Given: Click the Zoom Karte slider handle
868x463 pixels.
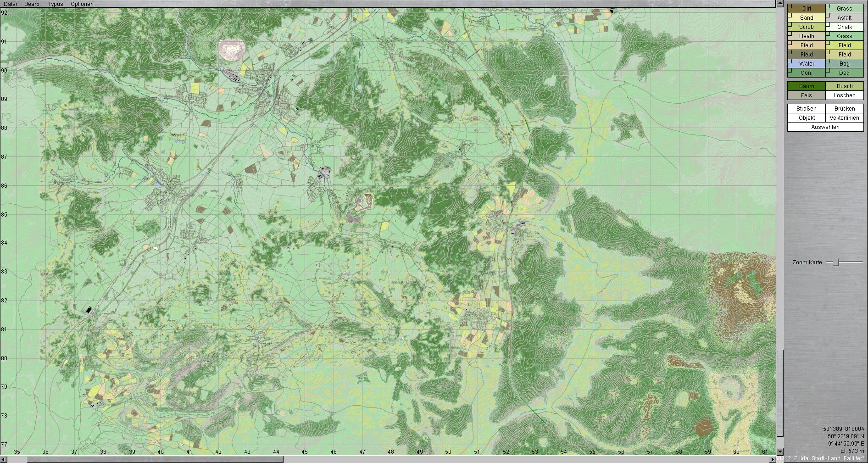Looking at the screenshot, I should click(836, 262).
